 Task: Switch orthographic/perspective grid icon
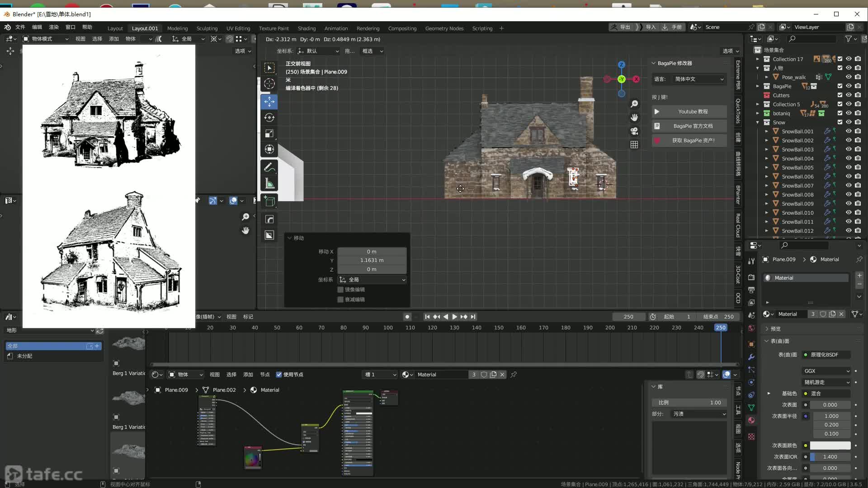(634, 145)
